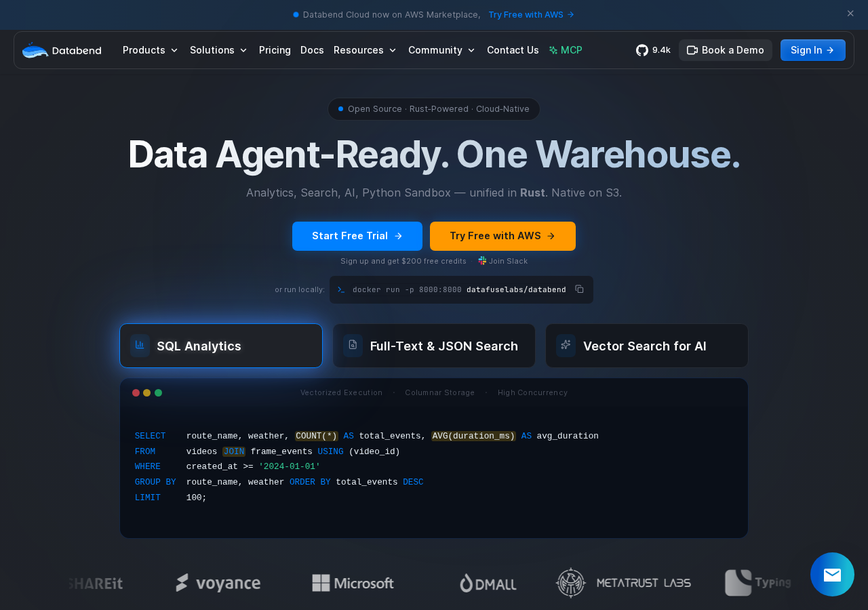
Task: Click the Start Free Trial button
Action: (x=357, y=236)
